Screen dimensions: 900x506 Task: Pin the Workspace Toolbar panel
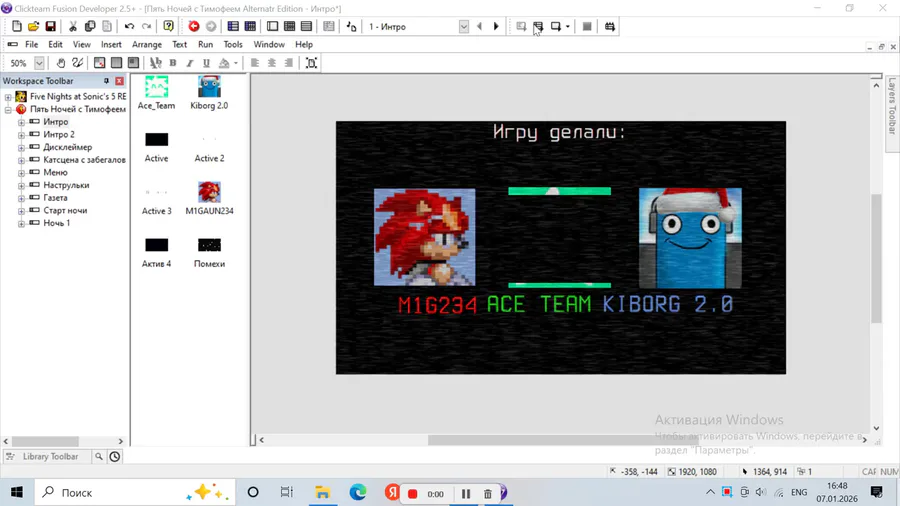tap(106, 81)
